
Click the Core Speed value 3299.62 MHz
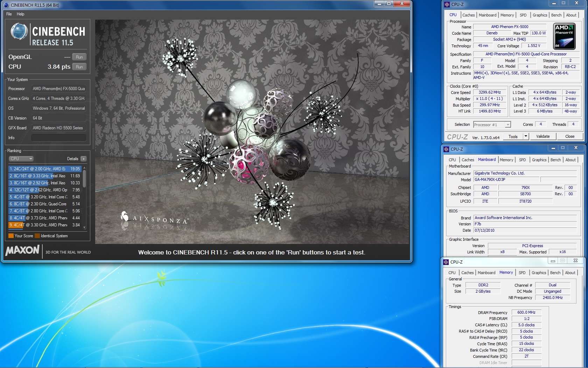click(x=490, y=93)
